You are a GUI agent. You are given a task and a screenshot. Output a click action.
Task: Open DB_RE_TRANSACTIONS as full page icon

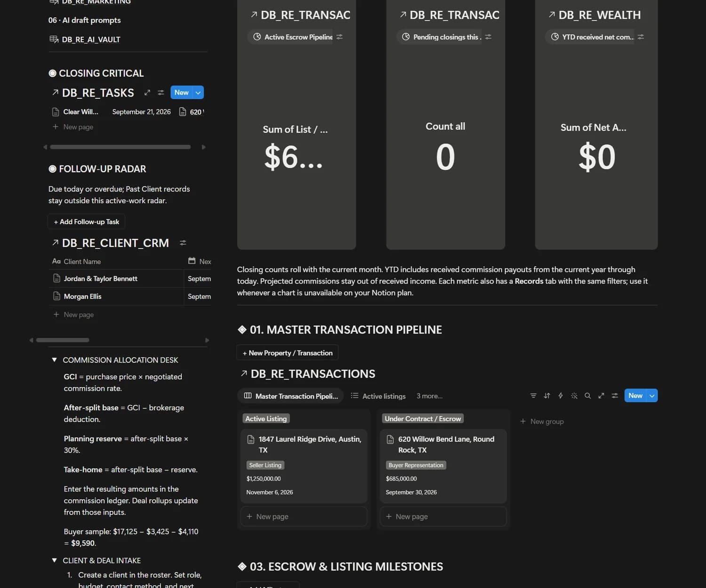tap(601, 396)
